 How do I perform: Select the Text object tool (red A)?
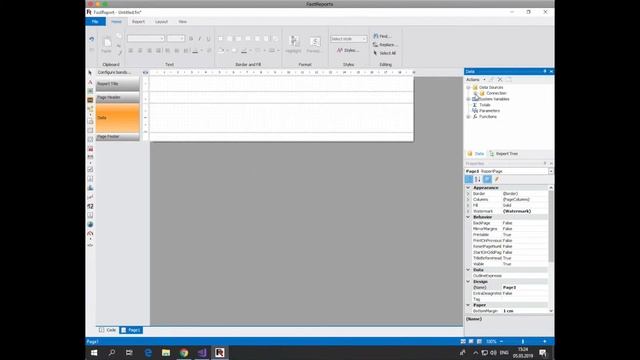(90, 82)
